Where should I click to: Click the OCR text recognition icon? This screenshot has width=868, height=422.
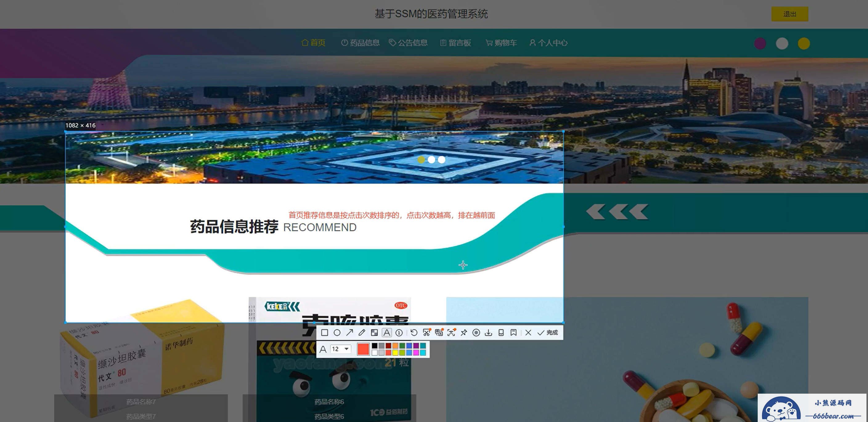tap(451, 333)
